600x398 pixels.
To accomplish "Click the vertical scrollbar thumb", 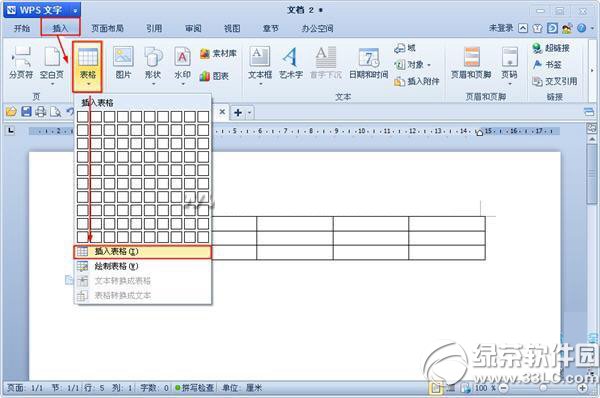I will click(592, 175).
